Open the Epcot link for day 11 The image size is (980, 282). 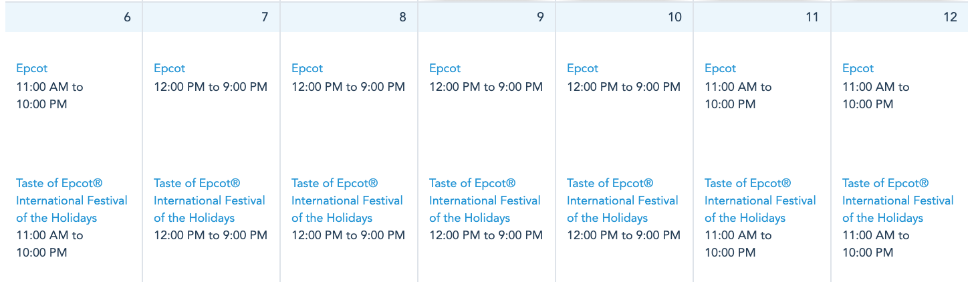pyautogui.click(x=720, y=68)
